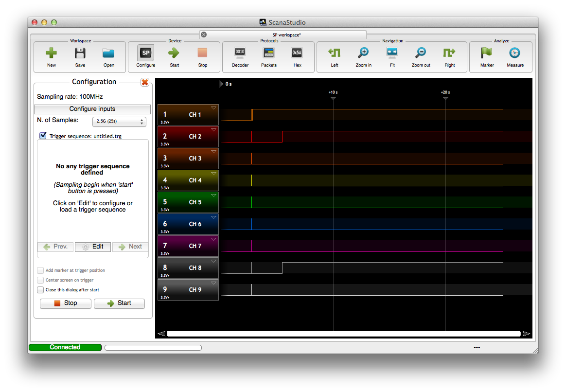Screen dimensions: 566x392
Task: Edit the trigger sequence
Action: [93, 247]
